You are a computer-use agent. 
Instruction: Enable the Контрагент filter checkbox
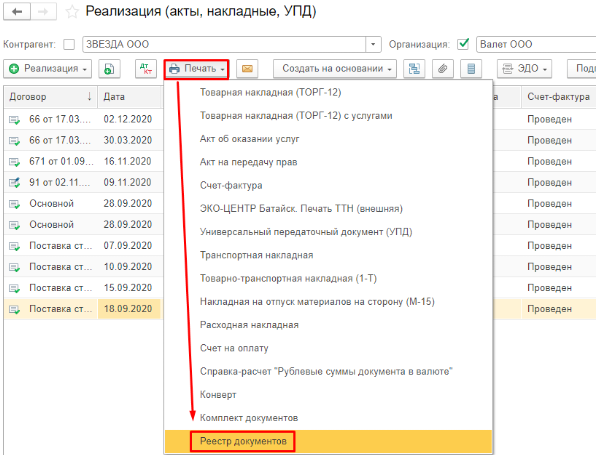[69, 44]
